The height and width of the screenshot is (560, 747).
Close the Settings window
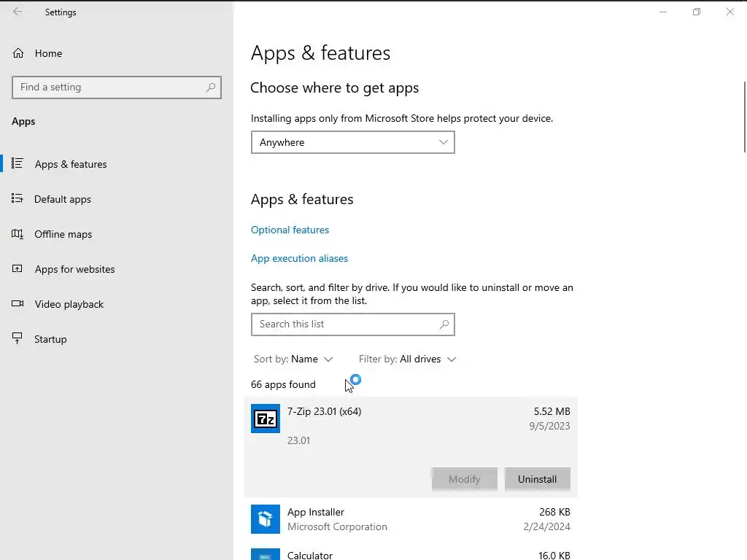point(729,12)
